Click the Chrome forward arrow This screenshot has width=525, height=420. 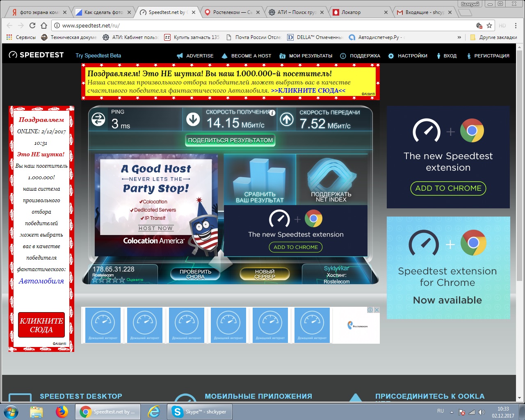(21, 25)
